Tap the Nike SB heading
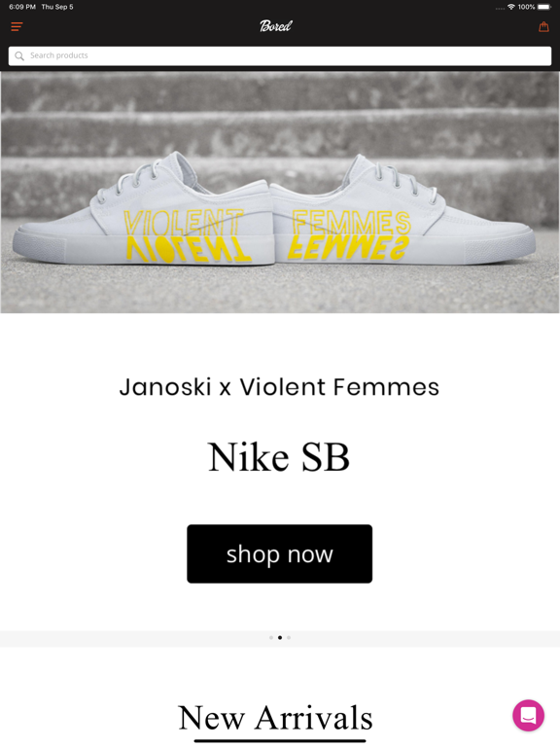 [279, 457]
